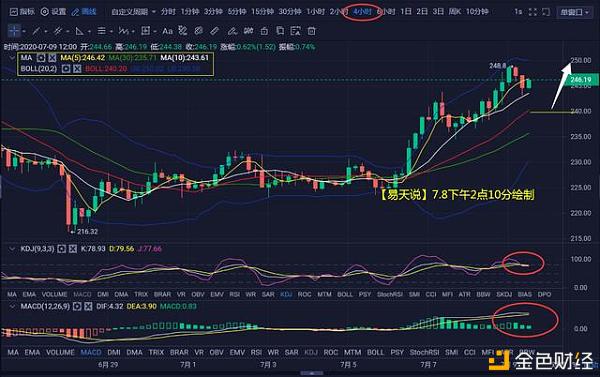Select the parallel channel drawing tool
This screenshot has width=600, height=377.
(58, 31)
